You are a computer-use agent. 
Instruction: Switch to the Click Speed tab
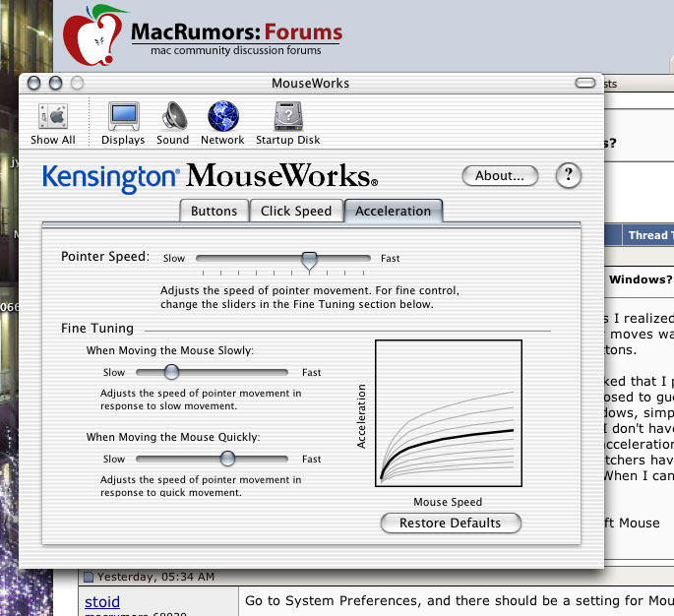point(296,211)
